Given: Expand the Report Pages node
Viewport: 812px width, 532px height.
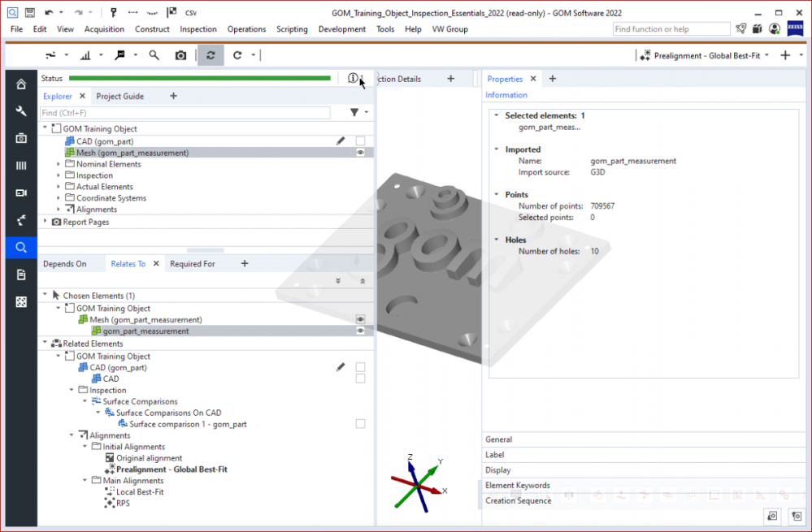Looking at the screenshot, I should point(45,222).
